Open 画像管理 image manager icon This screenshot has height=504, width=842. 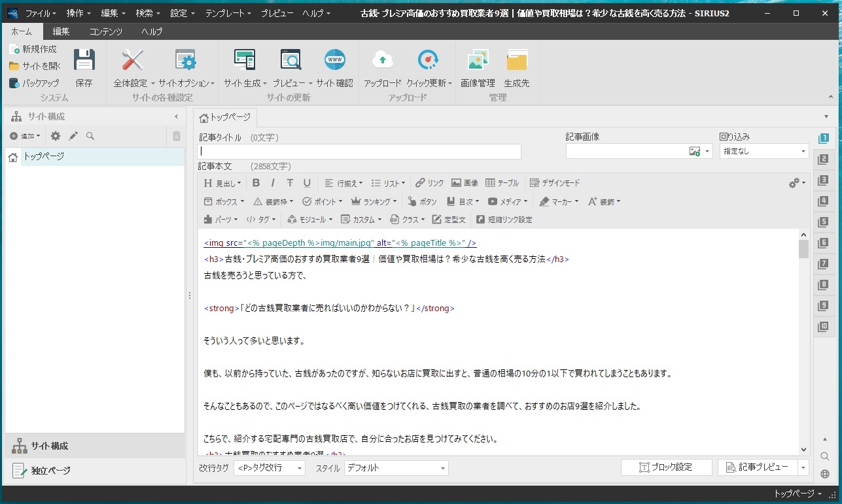478,59
